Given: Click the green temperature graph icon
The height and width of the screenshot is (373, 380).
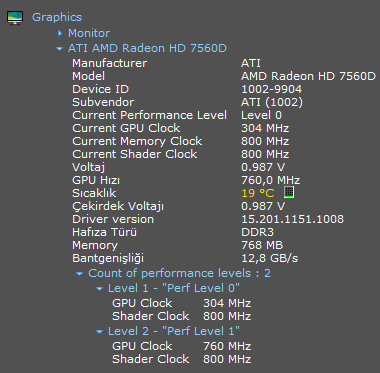Looking at the screenshot, I should click(289, 192).
